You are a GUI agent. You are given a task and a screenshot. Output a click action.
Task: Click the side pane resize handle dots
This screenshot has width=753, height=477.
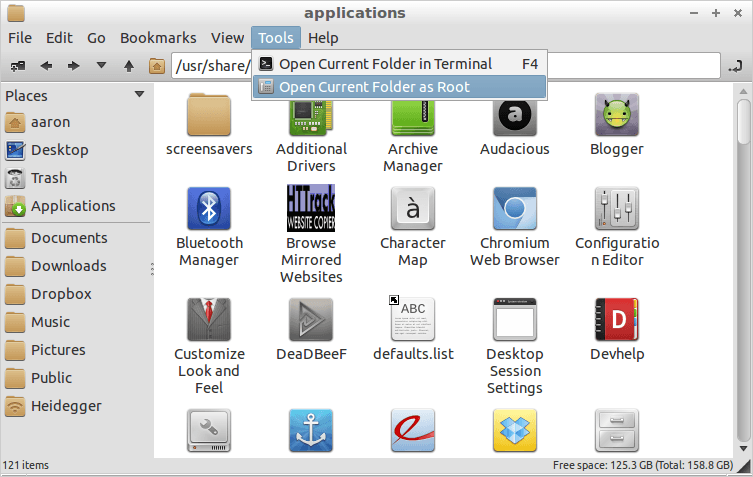(152, 269)
